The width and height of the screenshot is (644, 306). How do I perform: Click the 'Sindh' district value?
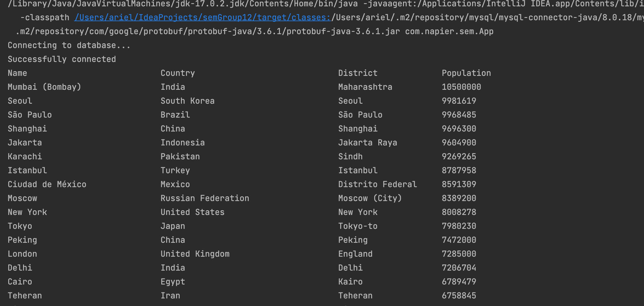tap(350, 156)
